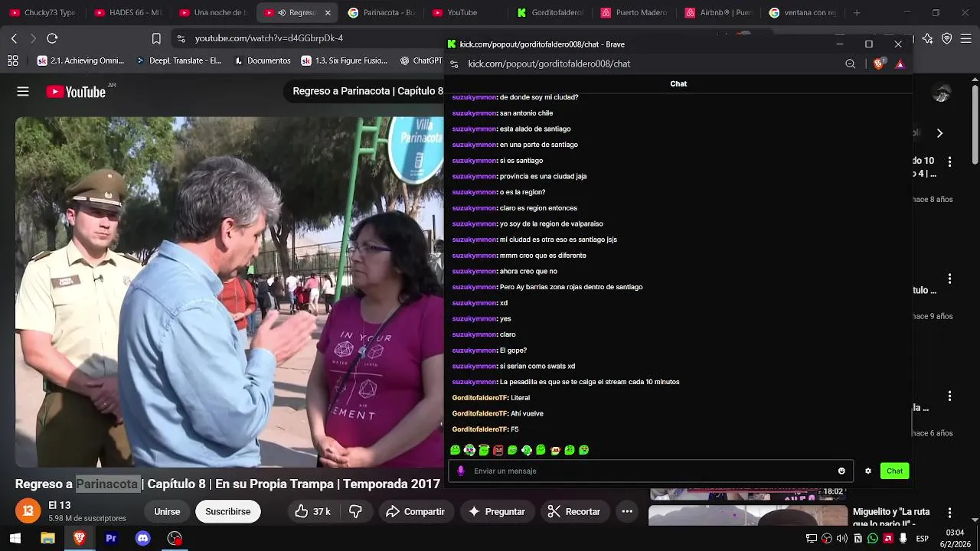Open Discord from the taskbar
Screen dimensions: 980x551
[142, 538]
